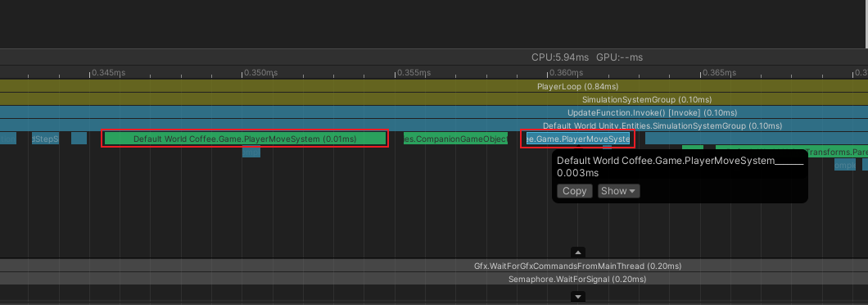Click the Copy button in the tooltip
This screenshot has height=305, width=868.
pyautogui.click(x=574, y=191)
